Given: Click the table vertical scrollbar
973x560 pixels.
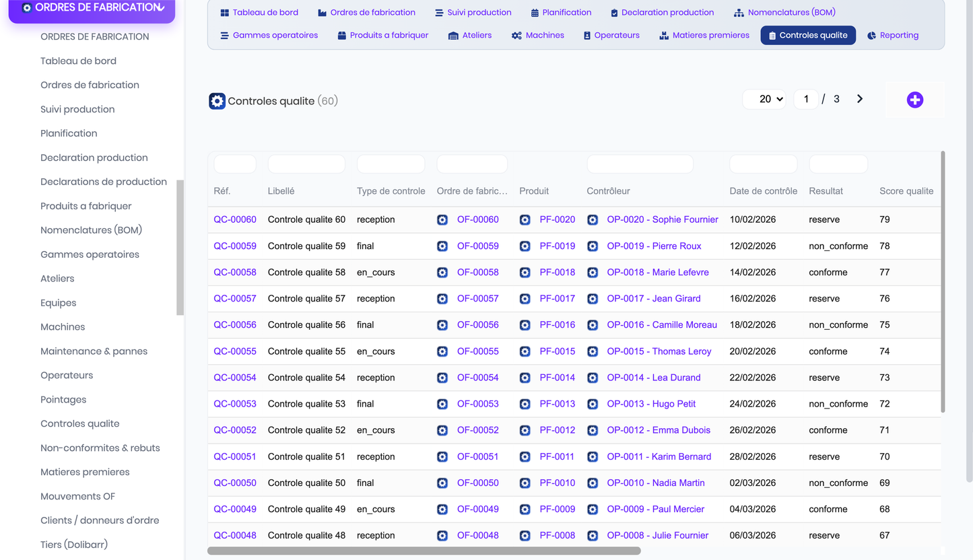Looking at the screenshot, I should coord(943,282).
